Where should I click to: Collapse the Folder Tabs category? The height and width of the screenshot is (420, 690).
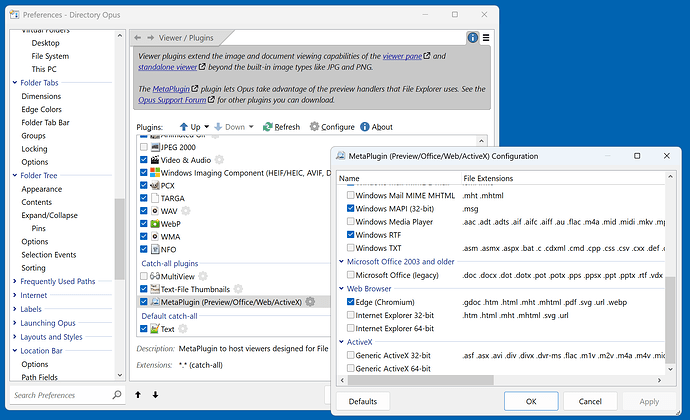pos(14,82)
